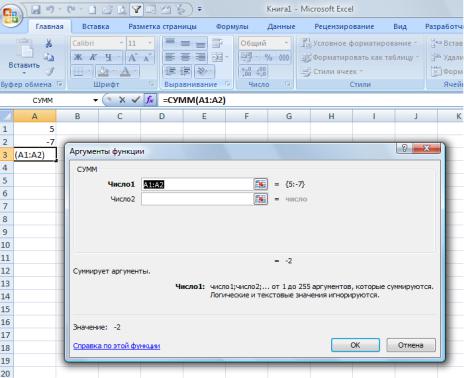Click the text orientation icon
Viewport: 464px width, 378px height.
(203, 71)
